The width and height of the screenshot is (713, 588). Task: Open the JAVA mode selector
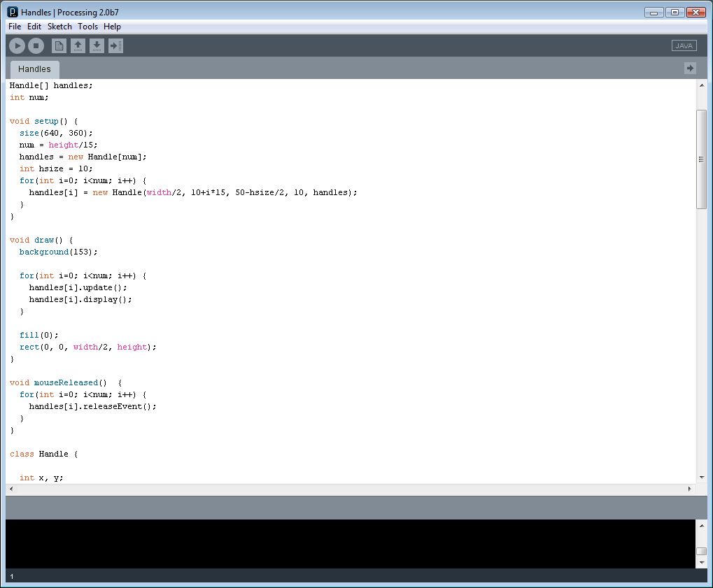[684, 45]
